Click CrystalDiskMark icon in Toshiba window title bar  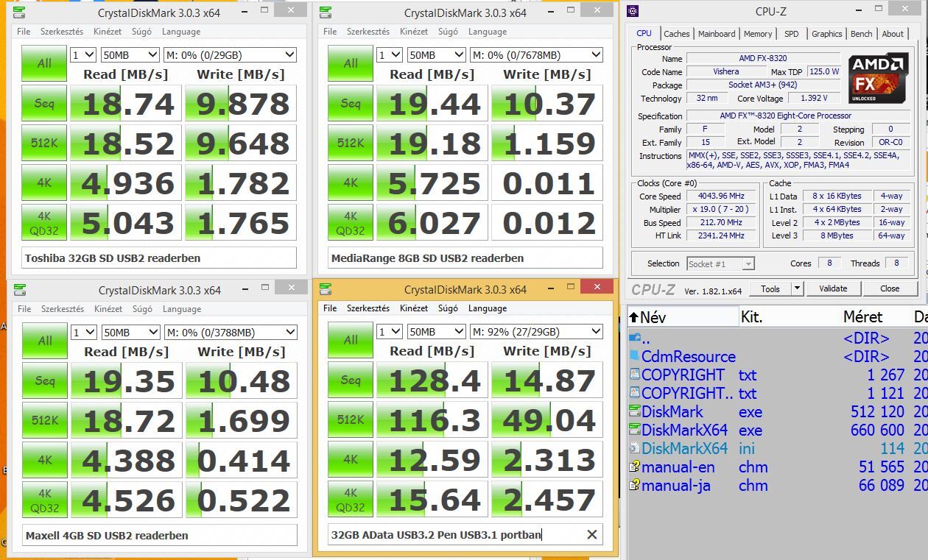point(18,13)
